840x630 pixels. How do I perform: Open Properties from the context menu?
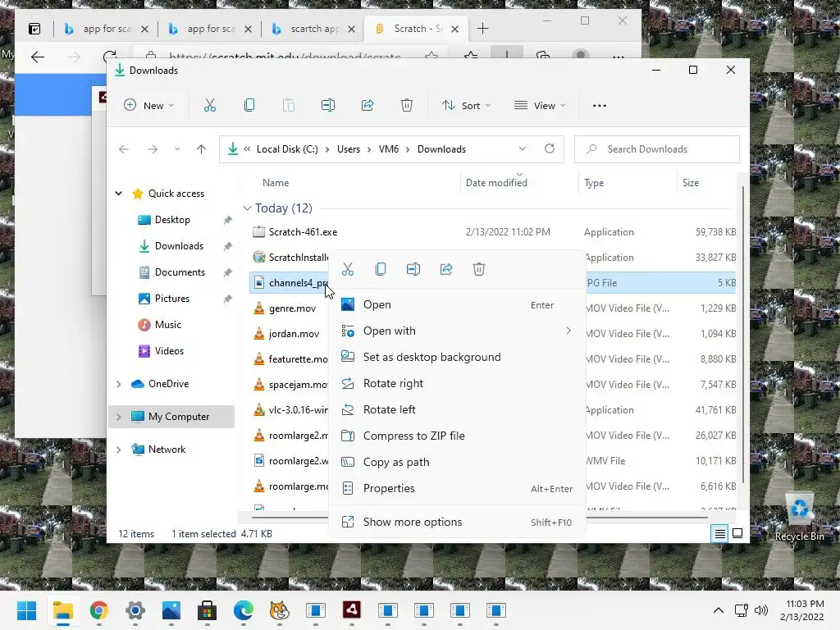coord(457,489)
